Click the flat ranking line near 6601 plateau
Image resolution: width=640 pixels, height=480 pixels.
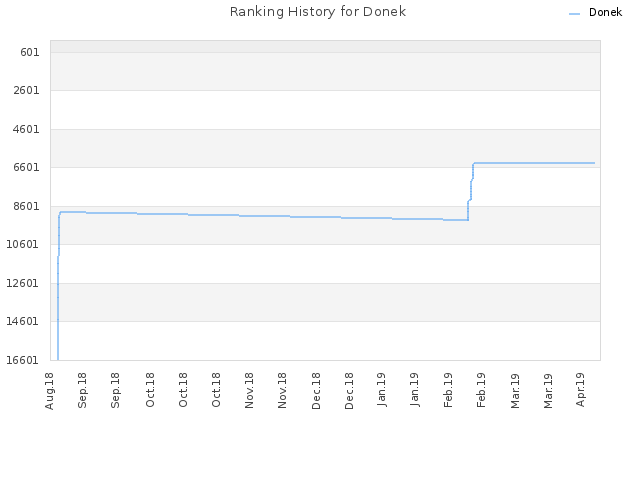(534, 163)
